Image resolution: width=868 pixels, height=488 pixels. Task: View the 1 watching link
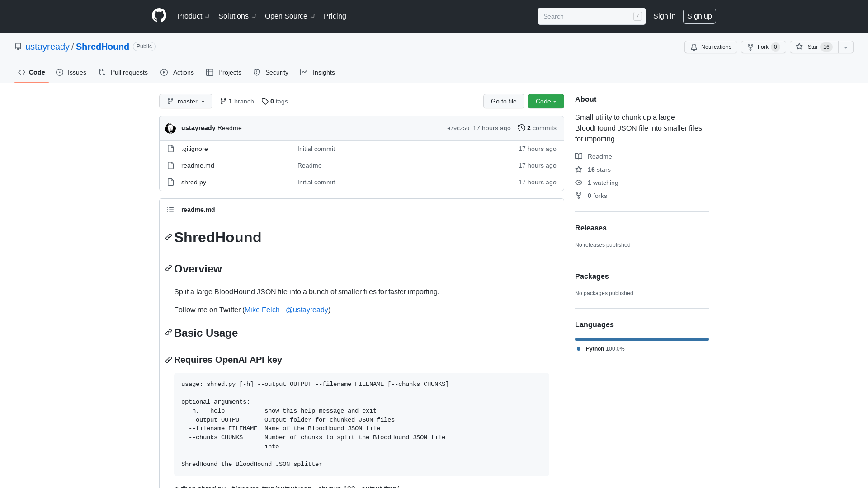tap(597, 183)
